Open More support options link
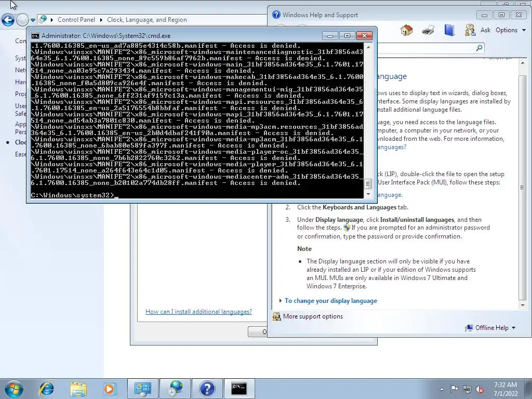This screenshot has height=399, width=532. tap(313, 316)
